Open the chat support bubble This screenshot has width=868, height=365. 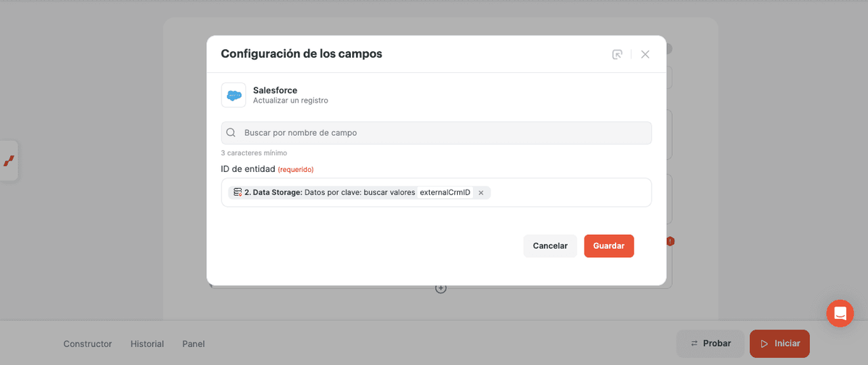point(841,313)
